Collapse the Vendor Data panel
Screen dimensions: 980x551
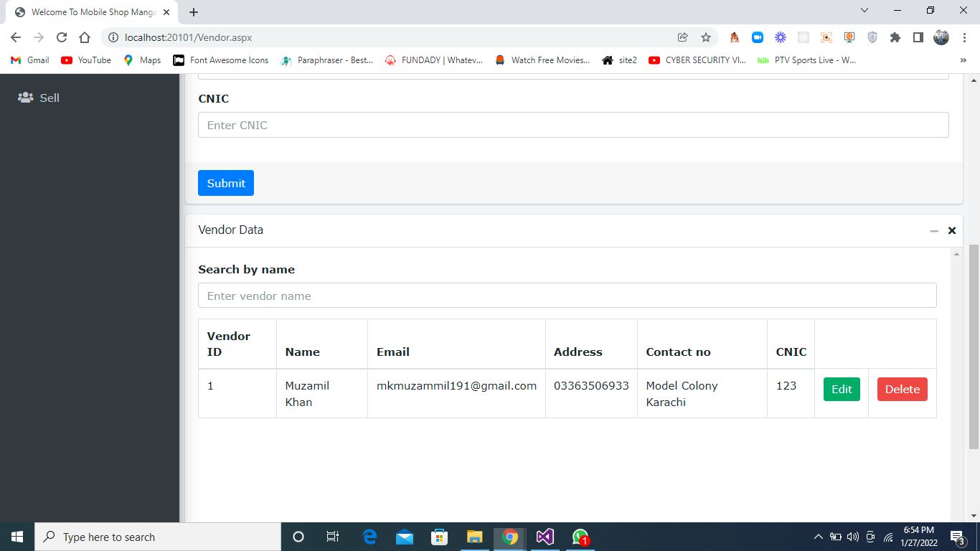[x=933, y=230]
